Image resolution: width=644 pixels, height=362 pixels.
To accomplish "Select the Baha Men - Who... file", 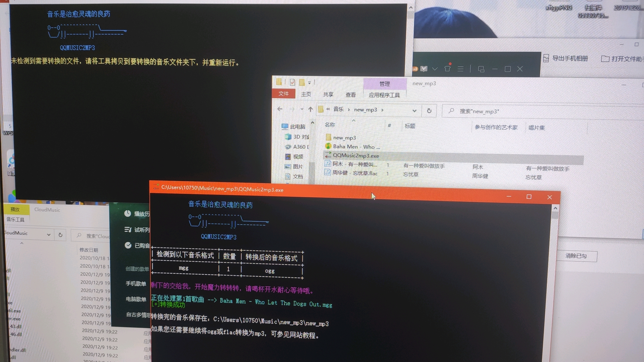I will point(353,146).
